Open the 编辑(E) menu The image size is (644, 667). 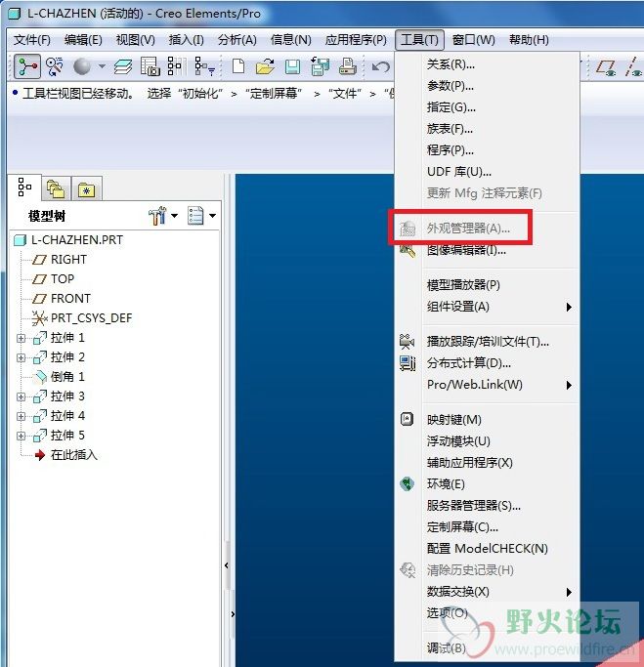83,40
